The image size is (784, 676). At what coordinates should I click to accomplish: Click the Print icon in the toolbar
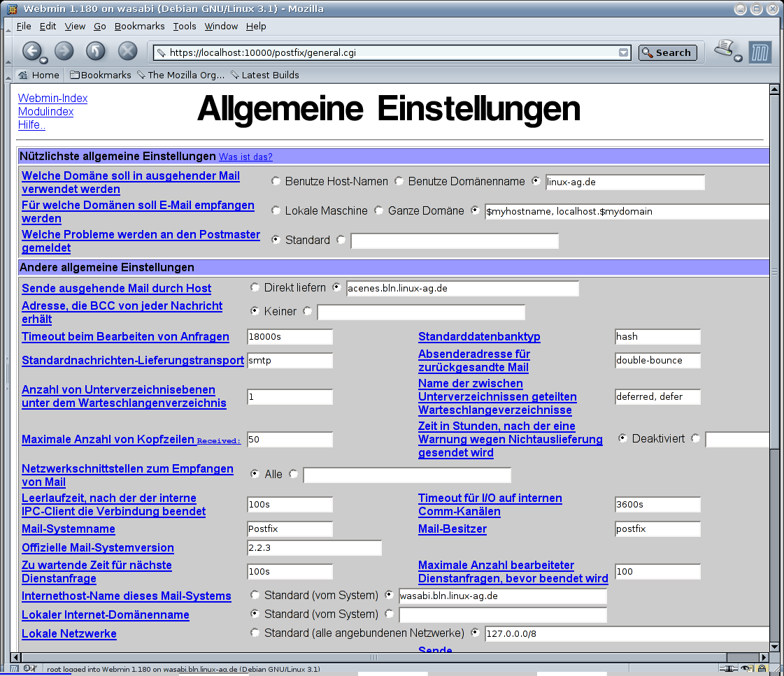pos(724,48)
